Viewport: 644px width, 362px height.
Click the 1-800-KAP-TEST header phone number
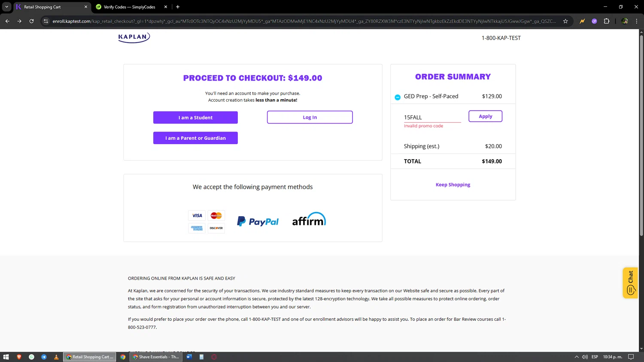pyautogui.click(x=501, y=38)
